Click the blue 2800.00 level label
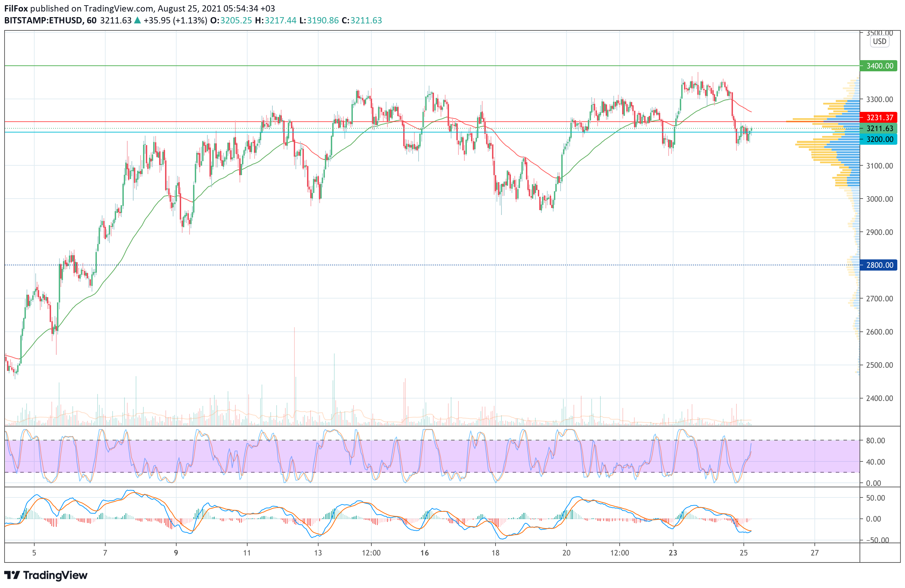 (879, 265)
